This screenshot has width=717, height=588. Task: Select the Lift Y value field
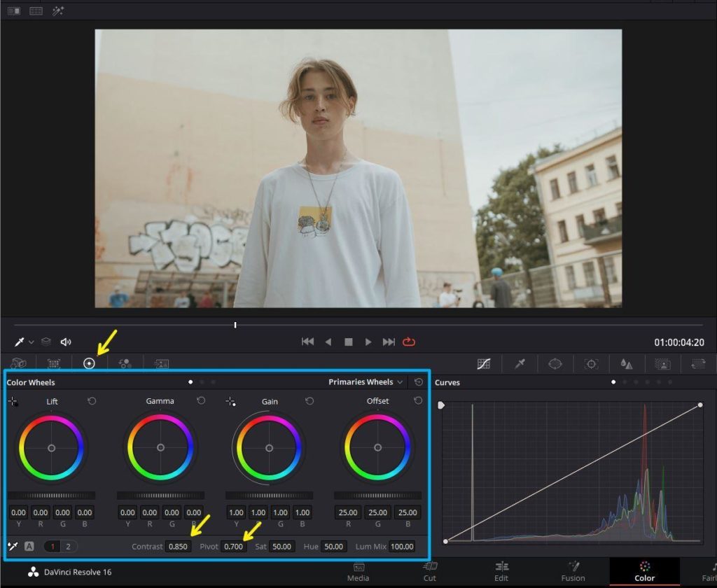coord(18,512)
